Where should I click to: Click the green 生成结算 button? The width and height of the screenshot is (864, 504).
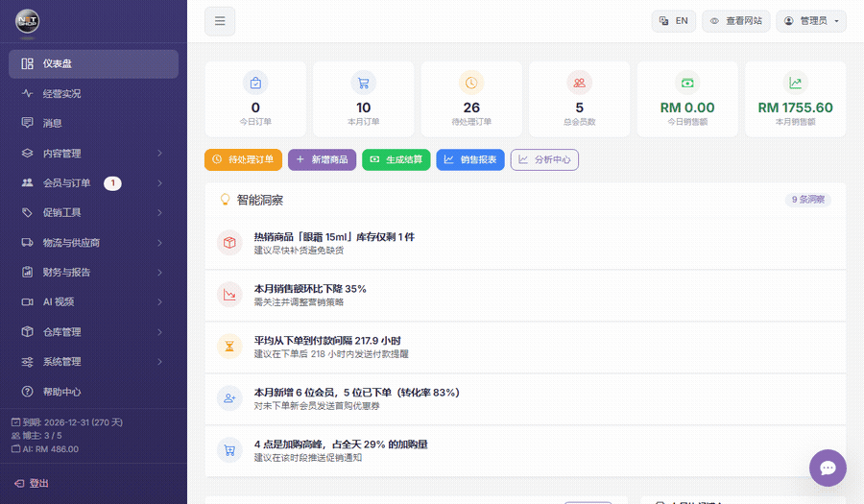click(x=396, y=159)
